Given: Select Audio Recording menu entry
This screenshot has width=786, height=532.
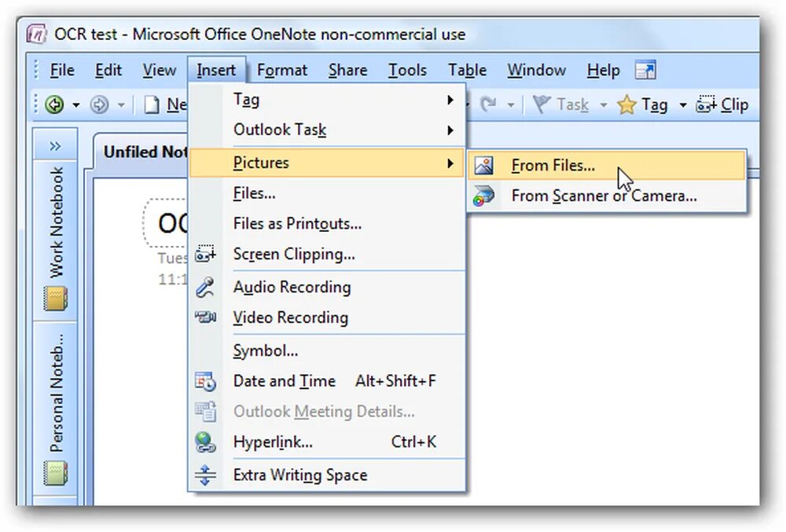Looking at the screenshot, I should point(327,287).
